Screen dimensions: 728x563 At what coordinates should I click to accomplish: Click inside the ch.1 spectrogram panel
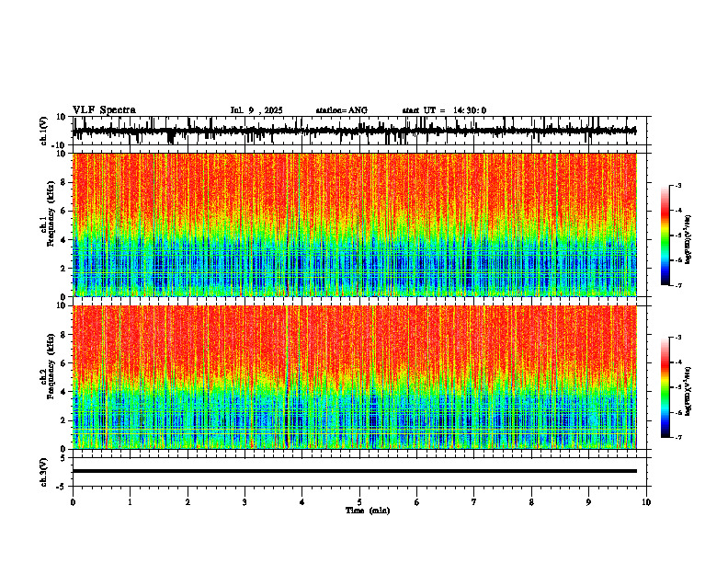[x=354, y=224]
